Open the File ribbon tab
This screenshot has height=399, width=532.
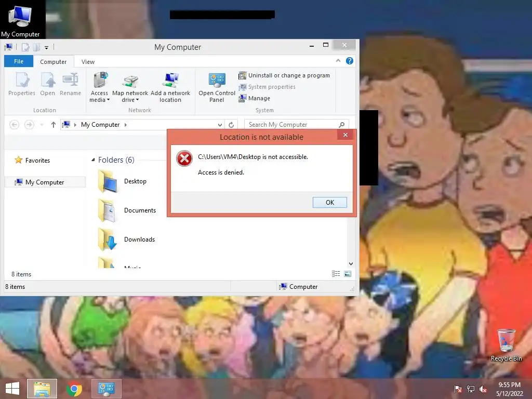[19, 61]
